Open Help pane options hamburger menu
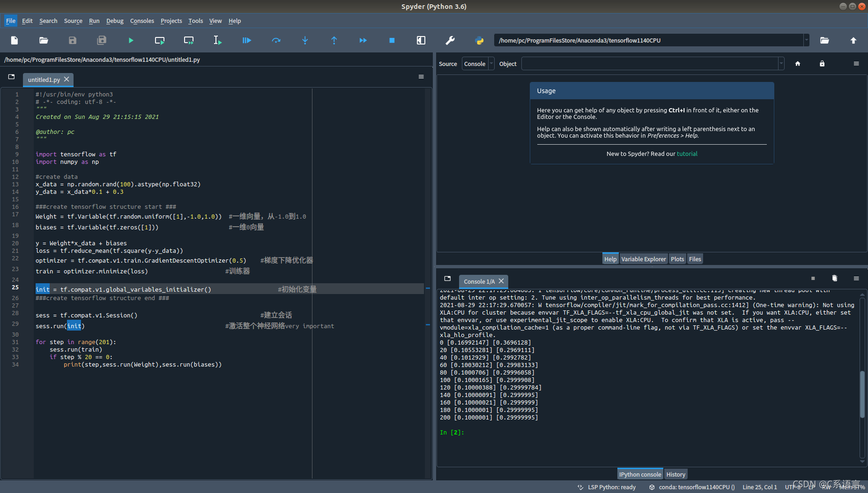Screen dimensions: 868x493 856,64
